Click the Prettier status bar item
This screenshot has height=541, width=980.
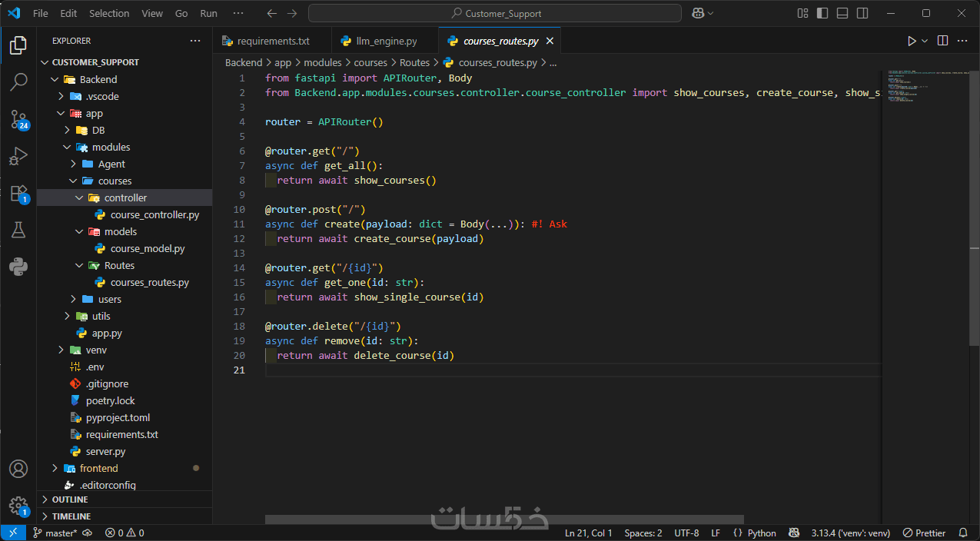tap(925, 533)
